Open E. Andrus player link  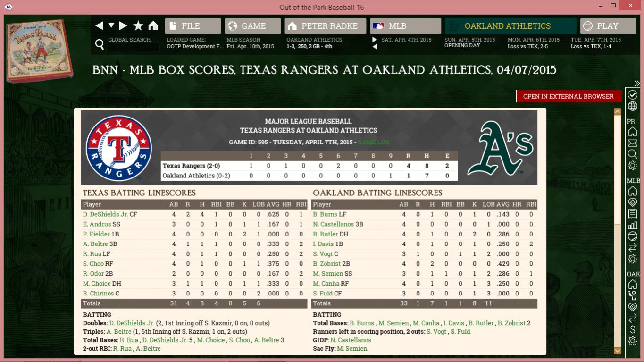pyautogui.click(x=97, y=224)
